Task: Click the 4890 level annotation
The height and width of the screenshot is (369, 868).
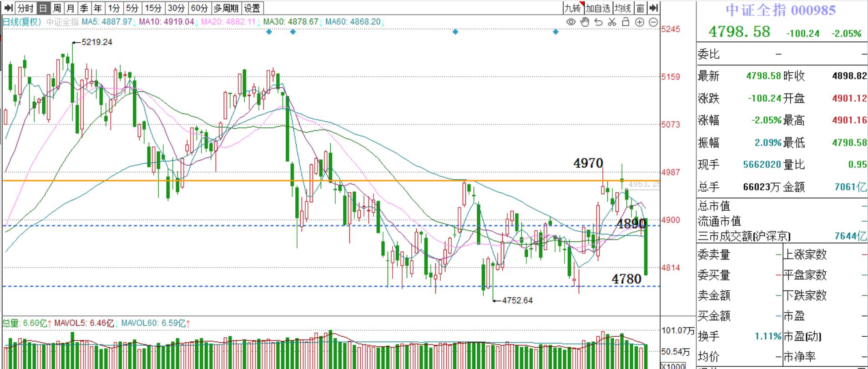Action: pos(631,223)
